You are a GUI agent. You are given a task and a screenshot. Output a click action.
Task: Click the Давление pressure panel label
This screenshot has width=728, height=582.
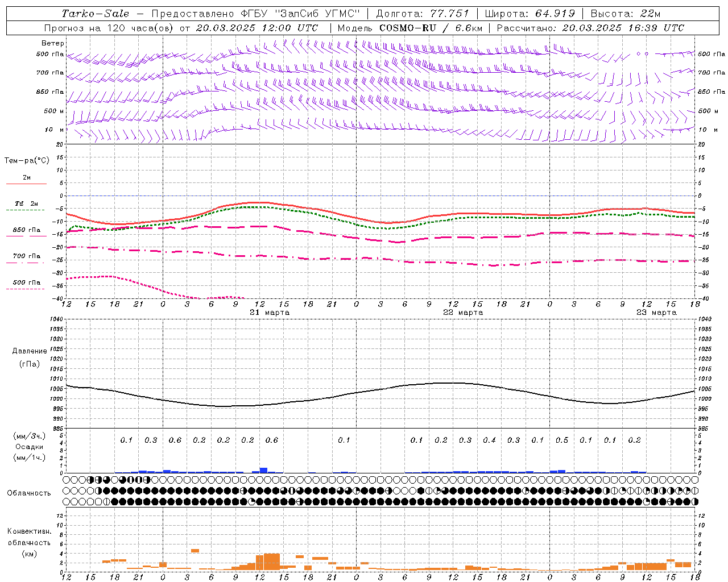pyautogui.click(x=30, y=351)
